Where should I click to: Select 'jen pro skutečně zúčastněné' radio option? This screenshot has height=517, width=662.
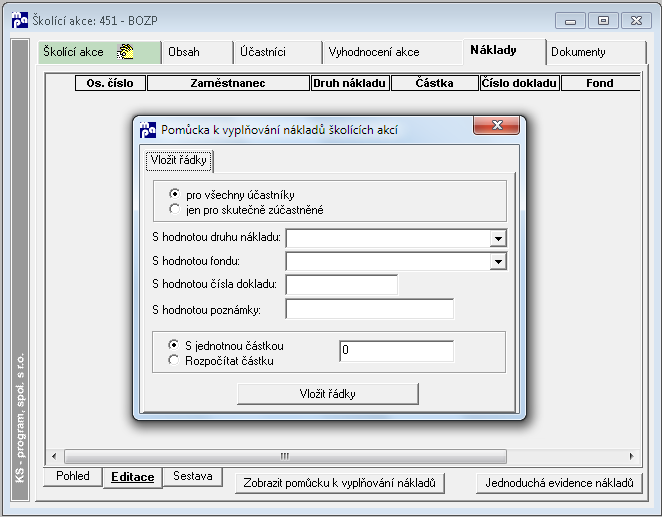tap(174, 209)
